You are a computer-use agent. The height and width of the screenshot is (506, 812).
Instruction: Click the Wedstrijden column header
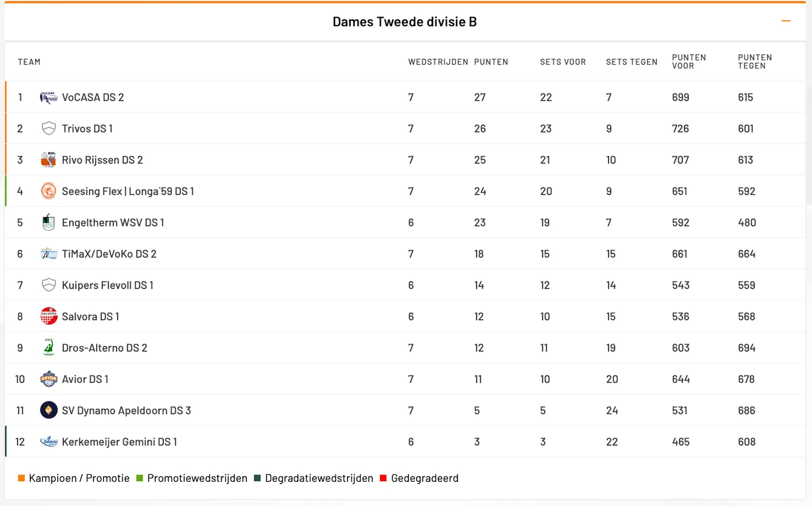click(x=438, y=62)
